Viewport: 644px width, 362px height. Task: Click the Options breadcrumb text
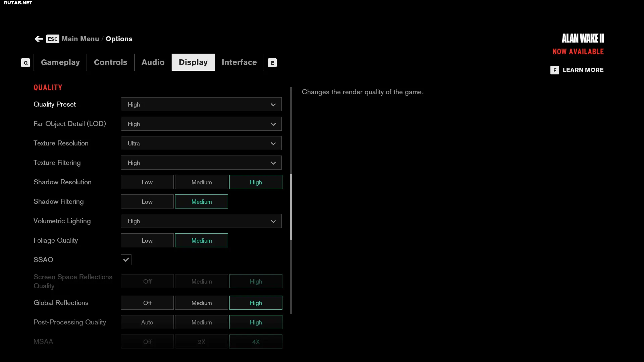[119, 39]
